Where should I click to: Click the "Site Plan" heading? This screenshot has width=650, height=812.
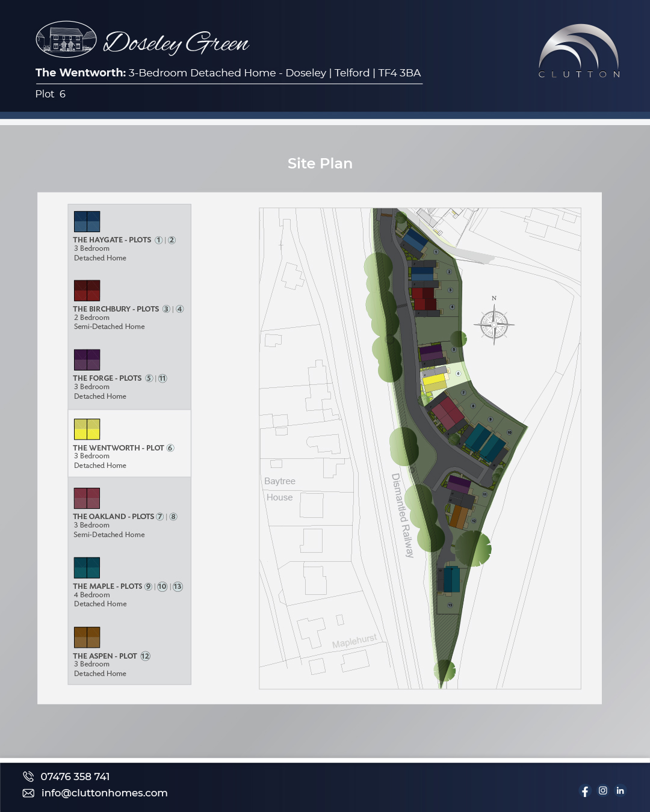(320, 164)
